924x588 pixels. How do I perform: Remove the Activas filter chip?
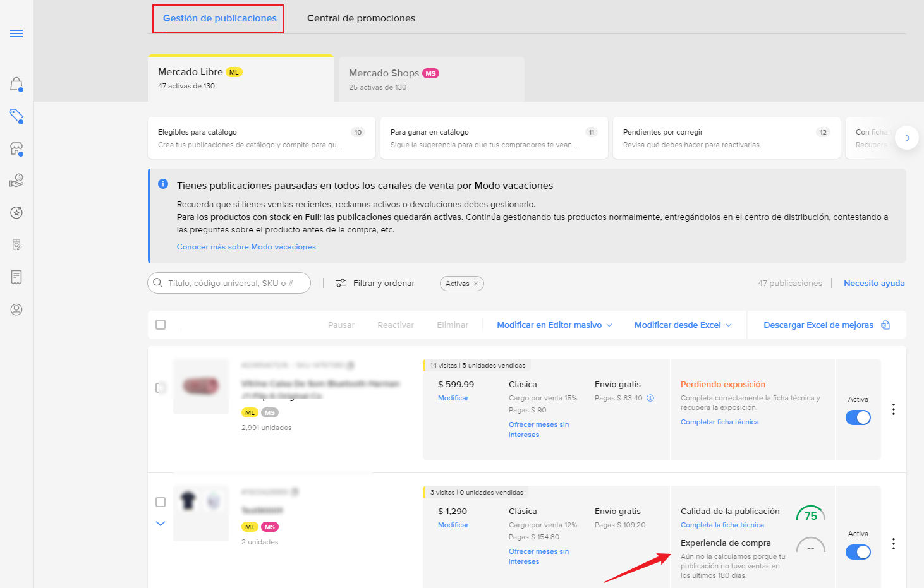pyautogui.click(x=476, y=284)
